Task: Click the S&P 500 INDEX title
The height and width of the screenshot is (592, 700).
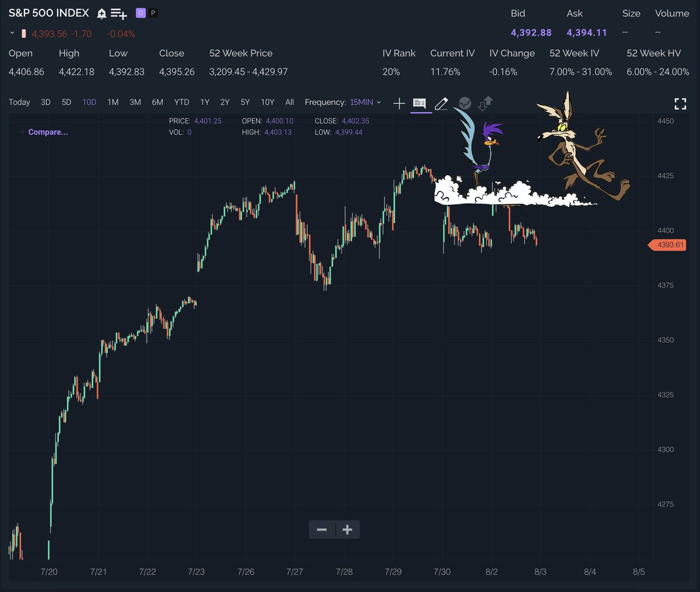Action: pyautogui.click(x=49, y=13)
